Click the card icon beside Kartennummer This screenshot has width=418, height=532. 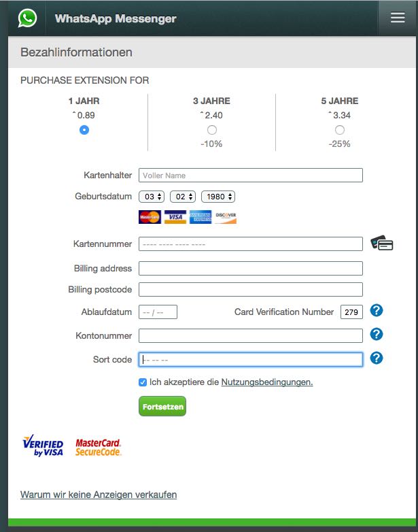(x=382, y=243)
